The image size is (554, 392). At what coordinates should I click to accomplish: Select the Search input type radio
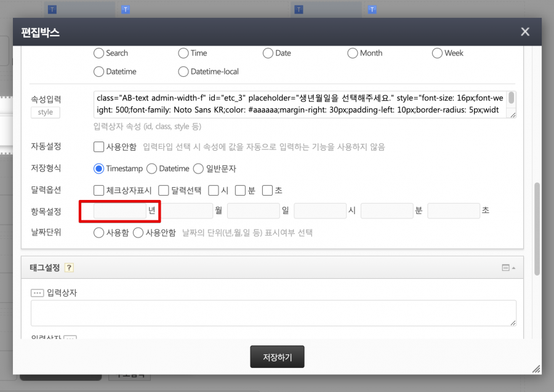(x=98, y=54)
